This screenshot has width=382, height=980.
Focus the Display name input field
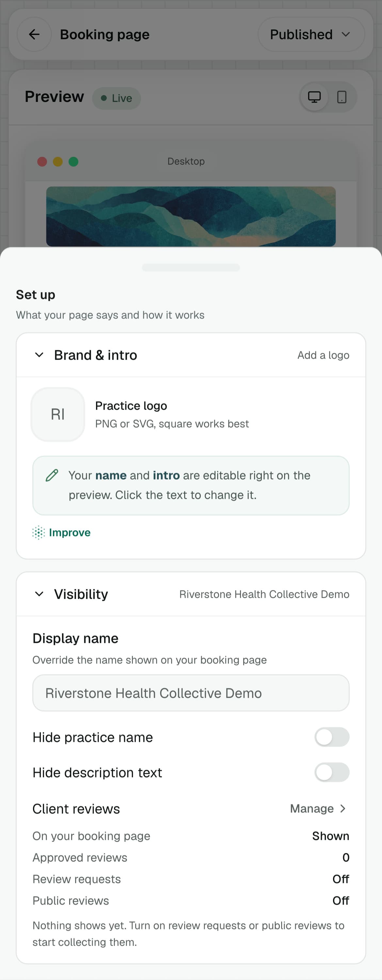pyautogui.click(x=191, y=693)
